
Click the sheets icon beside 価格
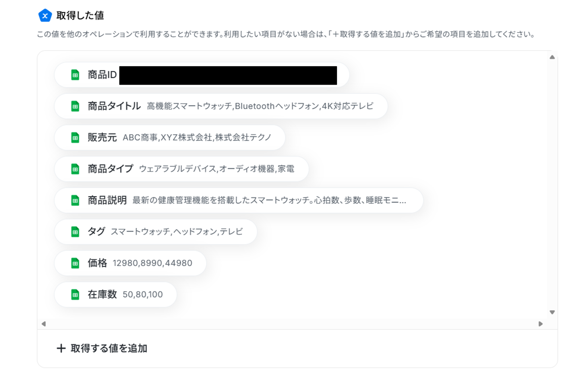tap(75, 263)
